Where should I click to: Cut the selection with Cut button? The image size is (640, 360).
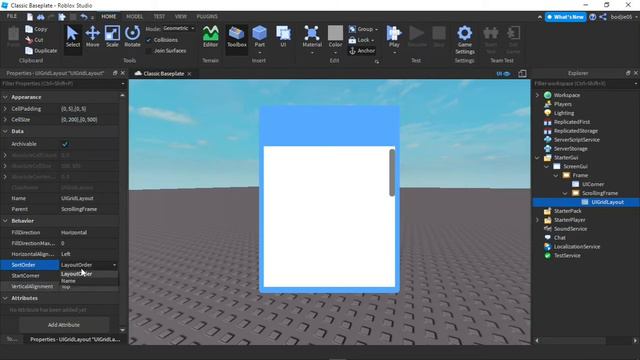[x=34, y=40]
